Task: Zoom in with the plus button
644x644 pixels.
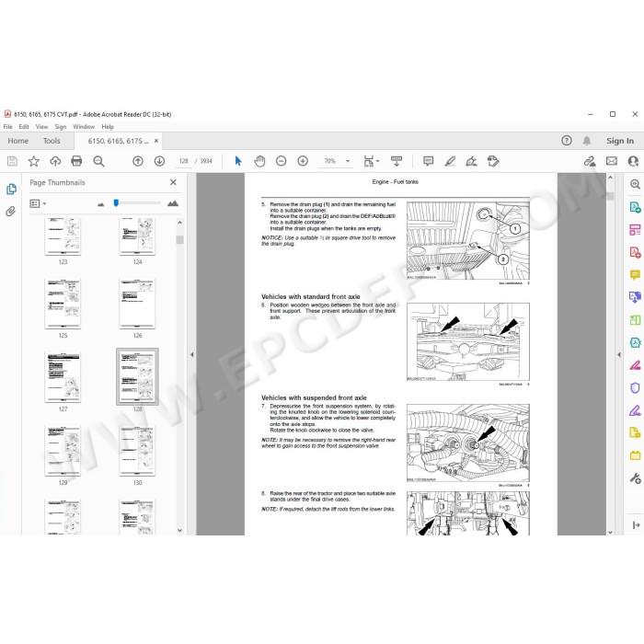Action: [303, 161]
